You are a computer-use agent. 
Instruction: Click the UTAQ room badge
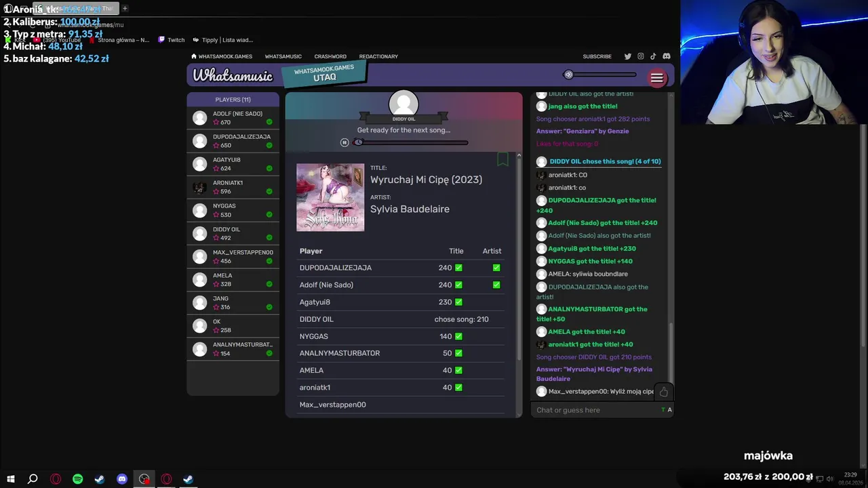(x=324, y=74)
